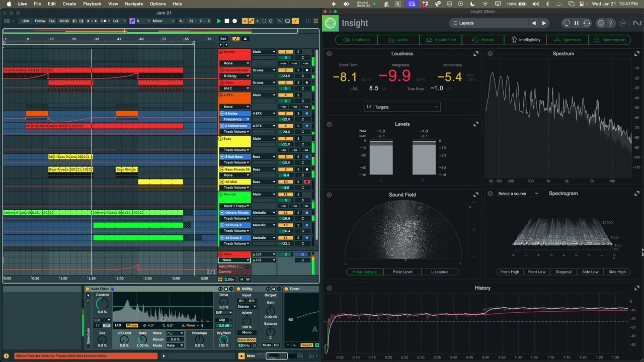The image size is (644, 362).
Task: Toggle the Lock Envelopes padlock icon
Action: point(245,39)
